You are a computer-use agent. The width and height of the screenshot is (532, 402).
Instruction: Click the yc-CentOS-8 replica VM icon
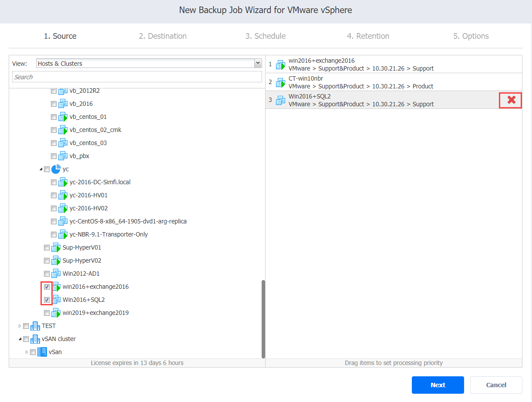pyautogui.click(x=63, y=221)
